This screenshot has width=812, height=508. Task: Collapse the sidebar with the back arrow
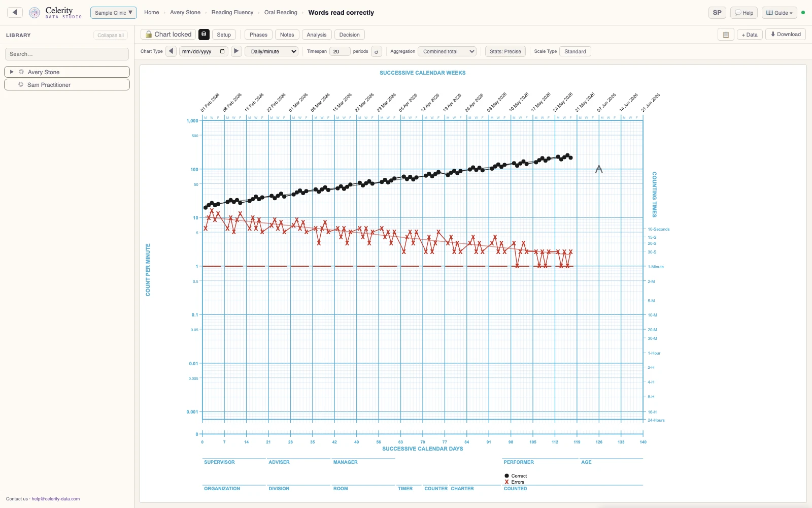click(x=15, y=12)
